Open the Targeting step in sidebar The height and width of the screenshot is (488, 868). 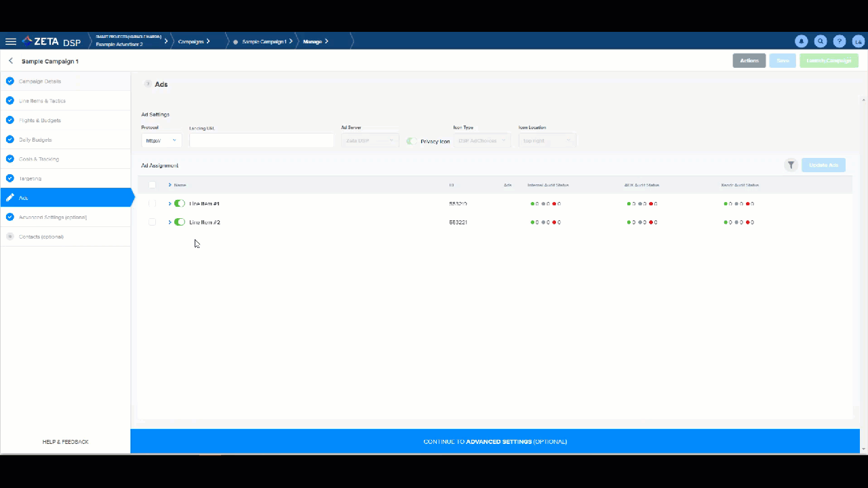click(x=31, y=178)
